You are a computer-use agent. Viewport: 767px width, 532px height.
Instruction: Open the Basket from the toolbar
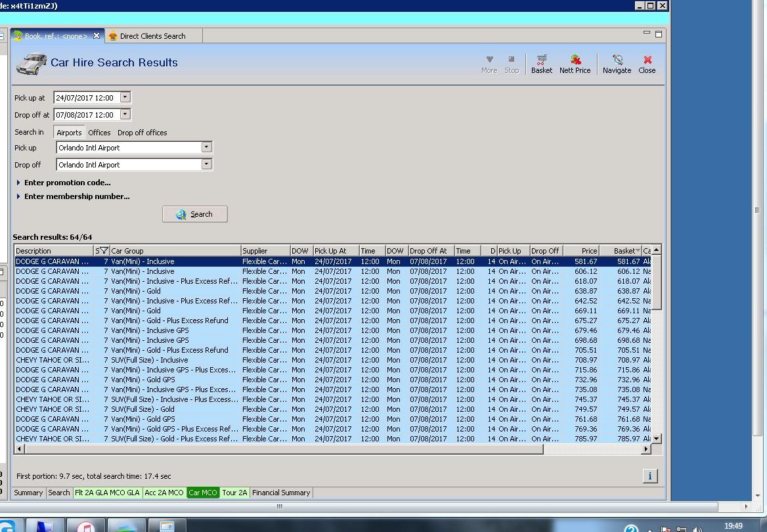[542, 63]
